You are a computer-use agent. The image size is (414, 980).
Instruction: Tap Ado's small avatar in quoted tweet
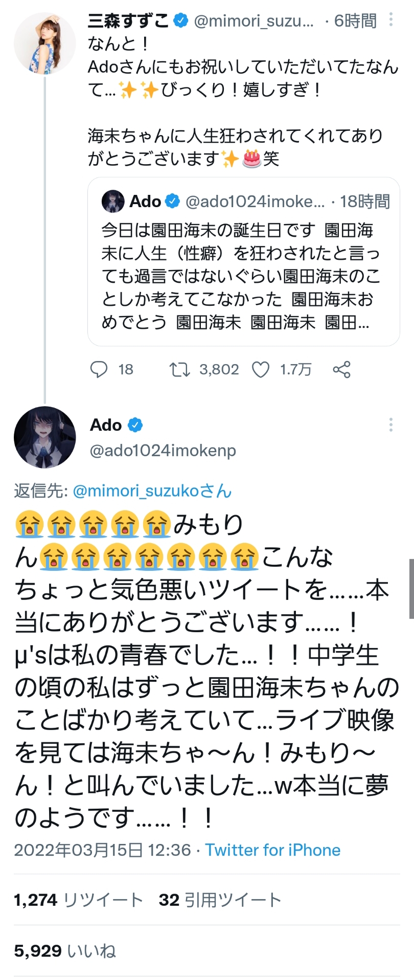tap(113, 202)
